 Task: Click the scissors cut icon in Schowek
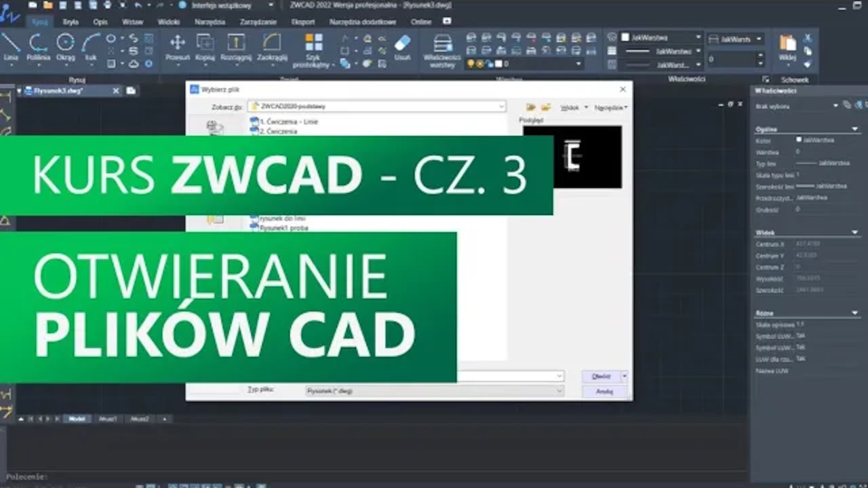[x=808, y=39]
